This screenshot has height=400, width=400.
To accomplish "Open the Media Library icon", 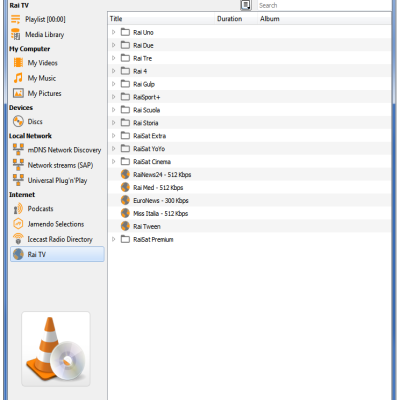I will pos(16,34).
